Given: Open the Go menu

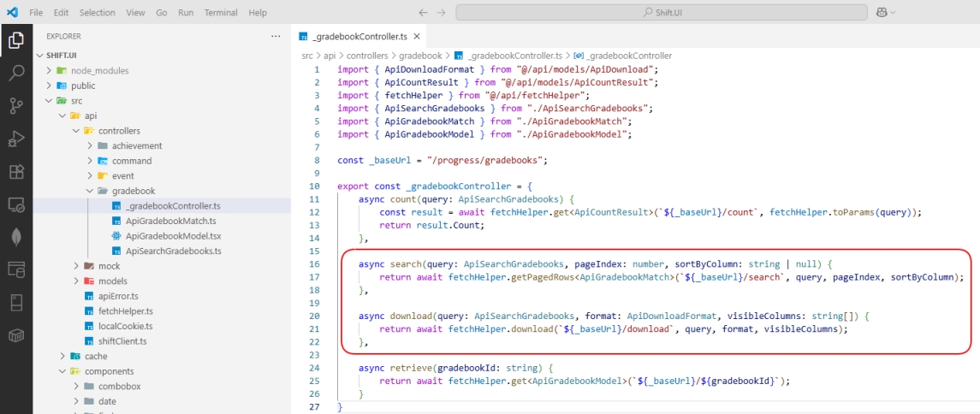Looking at the screenshot, I should (161, 13).
